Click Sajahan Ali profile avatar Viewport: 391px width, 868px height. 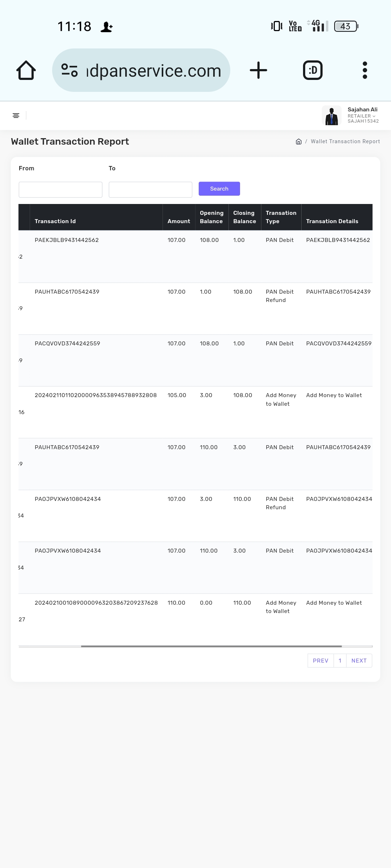(x=331, y=115)
